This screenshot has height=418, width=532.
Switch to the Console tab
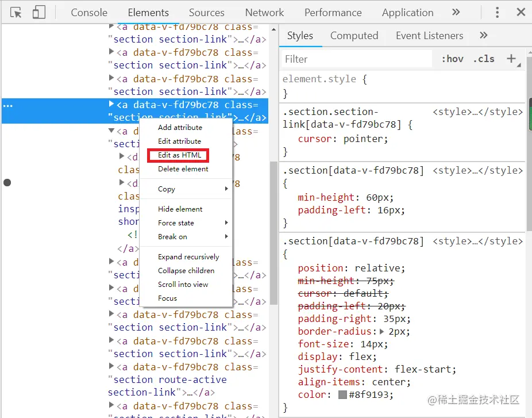89,13
